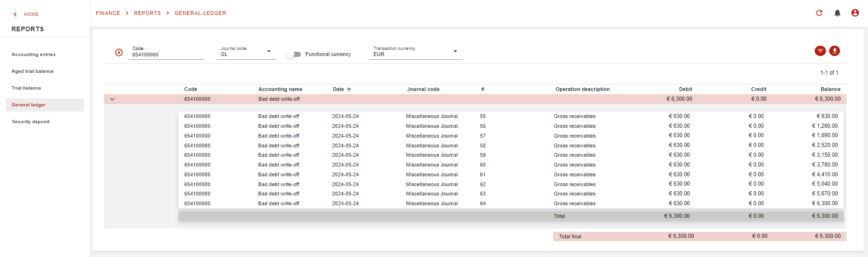Open the Transaction currency dropdown
Viewport: 868px width, 257px height.
pos(455,51)
